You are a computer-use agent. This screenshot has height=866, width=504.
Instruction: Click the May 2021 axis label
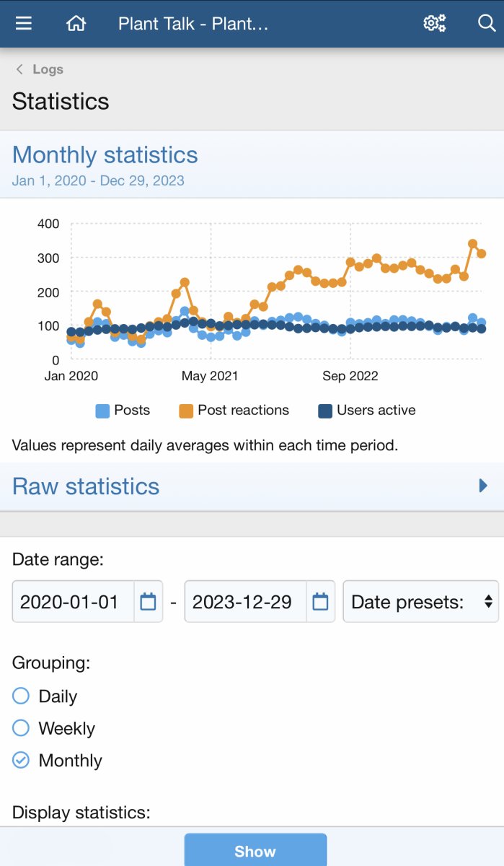210,376
